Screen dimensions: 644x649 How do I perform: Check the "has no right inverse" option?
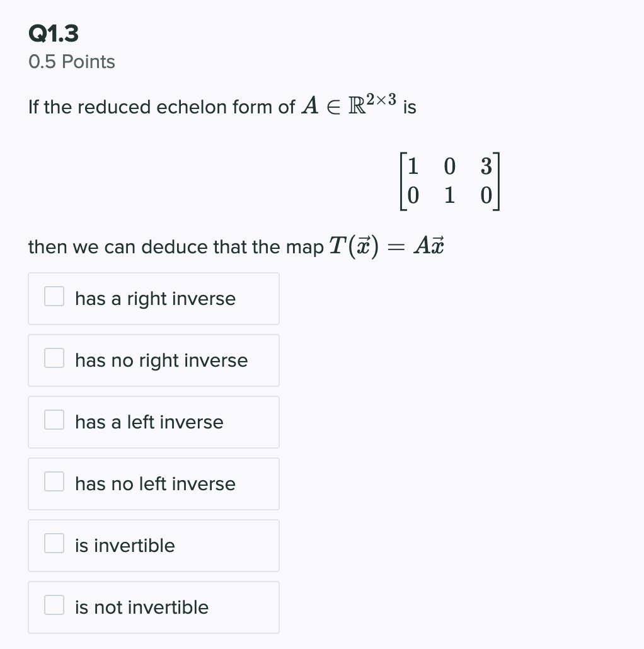click(x=54, y=357)
